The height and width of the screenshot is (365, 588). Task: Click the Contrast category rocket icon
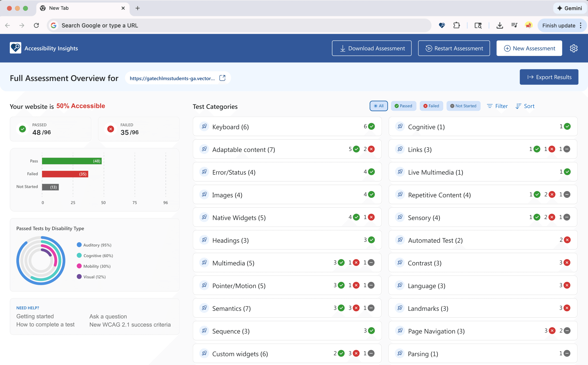pyautogui.click(x=400, y=262)
